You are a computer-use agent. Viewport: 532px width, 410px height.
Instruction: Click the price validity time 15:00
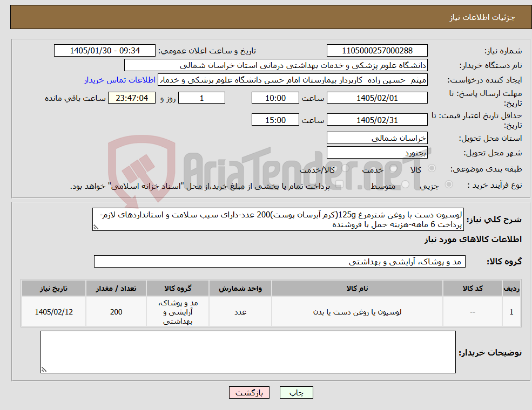pyautogui.click(x=275, y=120)
